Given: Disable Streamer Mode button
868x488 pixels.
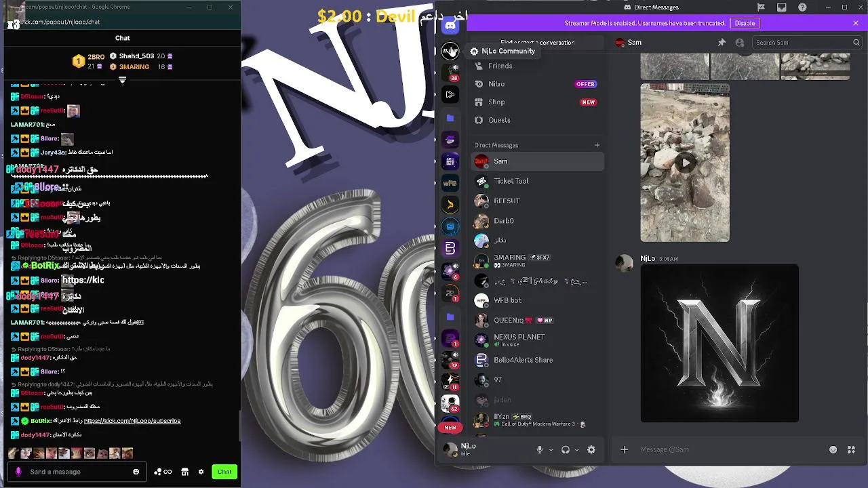Looking at the screenshot, I should (745, 23).
